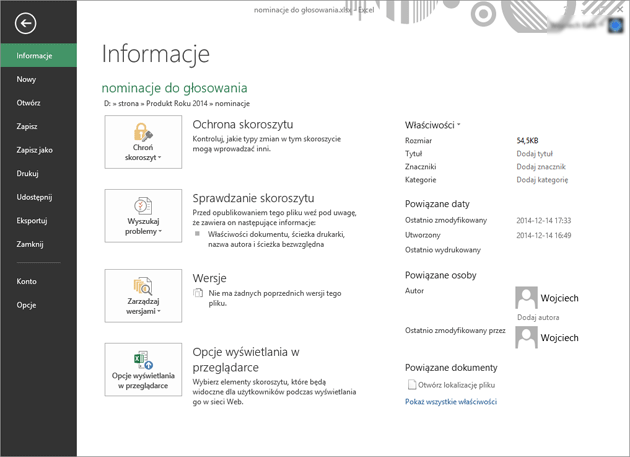
Task: Open Konto settings
Action: point(39,281)
